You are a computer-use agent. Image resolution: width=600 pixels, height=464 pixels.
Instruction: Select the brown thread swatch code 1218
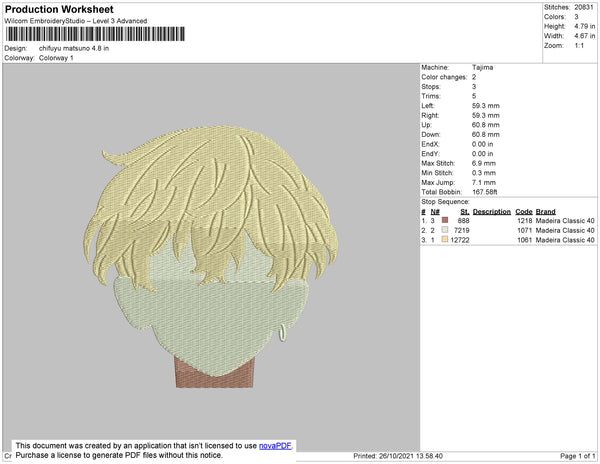click(x=445, y=220)
